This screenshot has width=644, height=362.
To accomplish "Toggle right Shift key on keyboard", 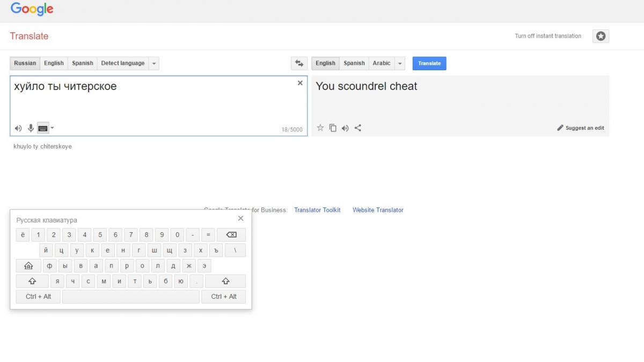I will coord(225,281).
